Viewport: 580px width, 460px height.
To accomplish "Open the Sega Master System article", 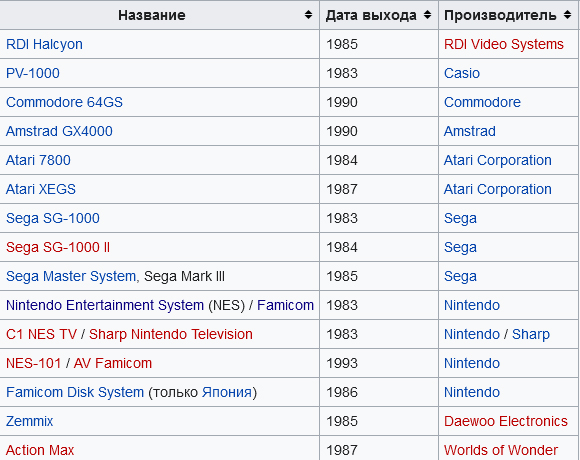I will pos(71,276).
